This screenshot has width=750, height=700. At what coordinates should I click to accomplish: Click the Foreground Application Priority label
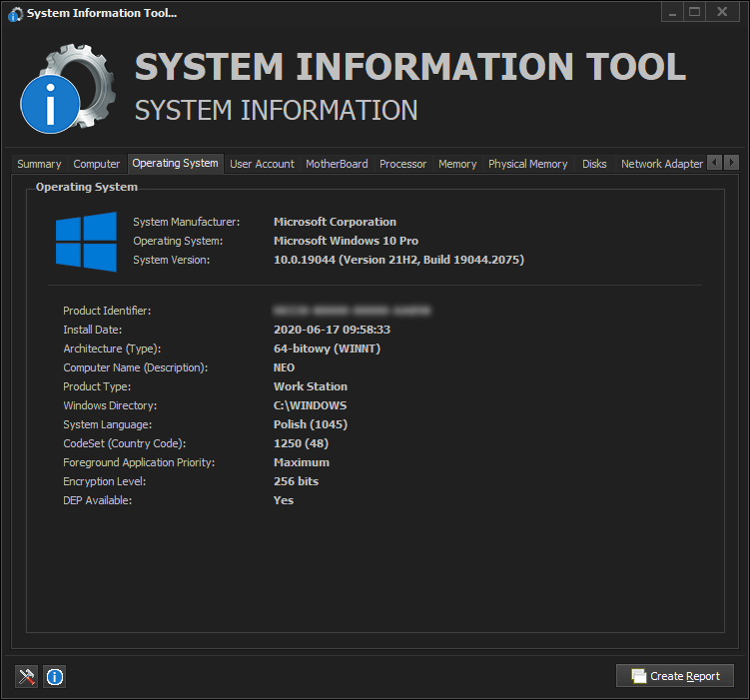point(139,462)
